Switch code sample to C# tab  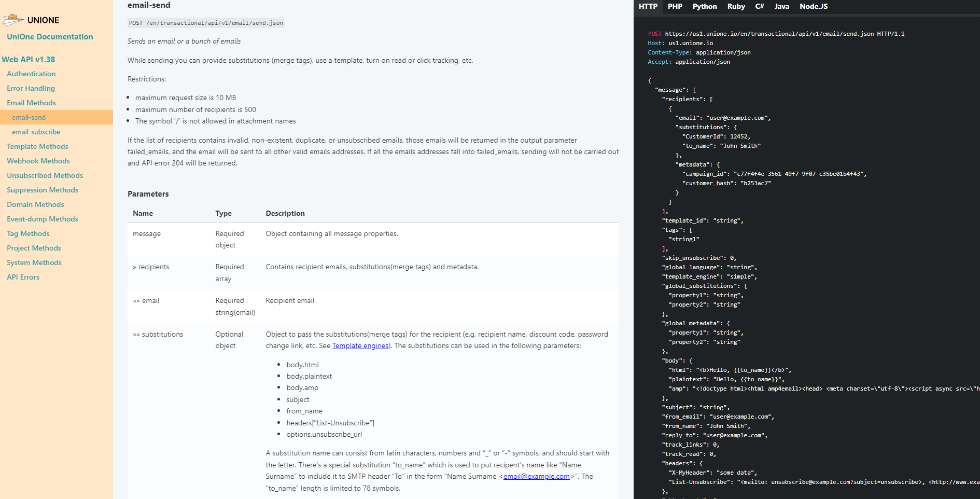coord(760,7)
